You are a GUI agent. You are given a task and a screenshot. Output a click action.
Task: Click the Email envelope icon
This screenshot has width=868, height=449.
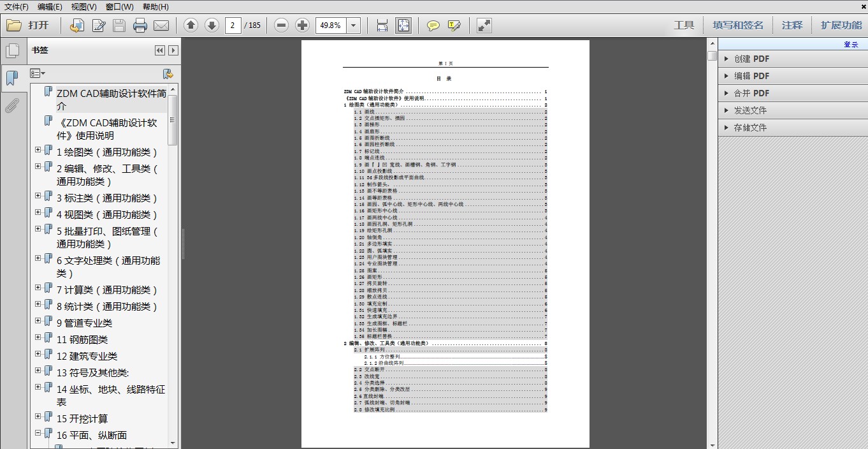click(x=161, y=26)
